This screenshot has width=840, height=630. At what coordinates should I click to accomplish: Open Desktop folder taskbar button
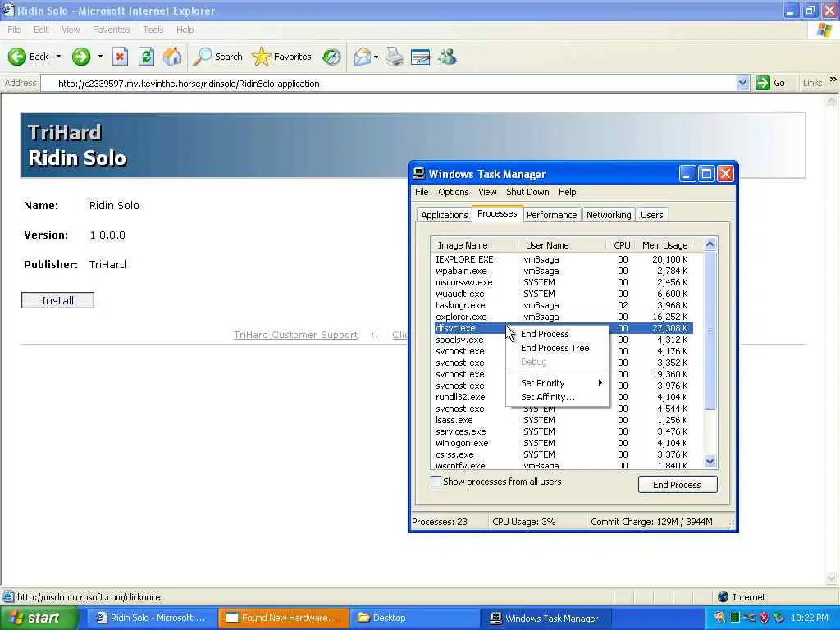pos(413,618)
